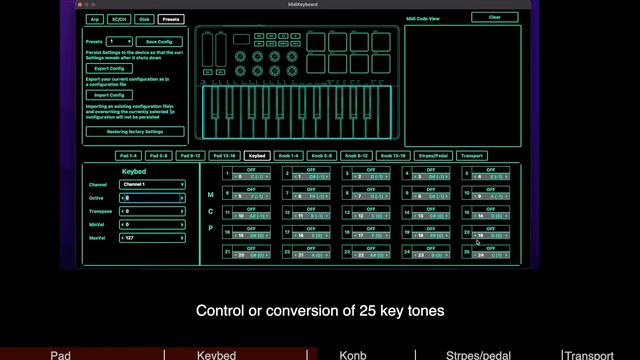The height and width of the screenshot is (360, 640).
Task: Select the Presets tab
Action: click(x=171, y=19)
